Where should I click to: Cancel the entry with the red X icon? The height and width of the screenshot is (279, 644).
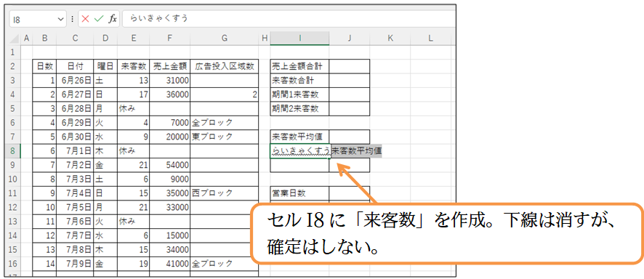click(86, 19)
